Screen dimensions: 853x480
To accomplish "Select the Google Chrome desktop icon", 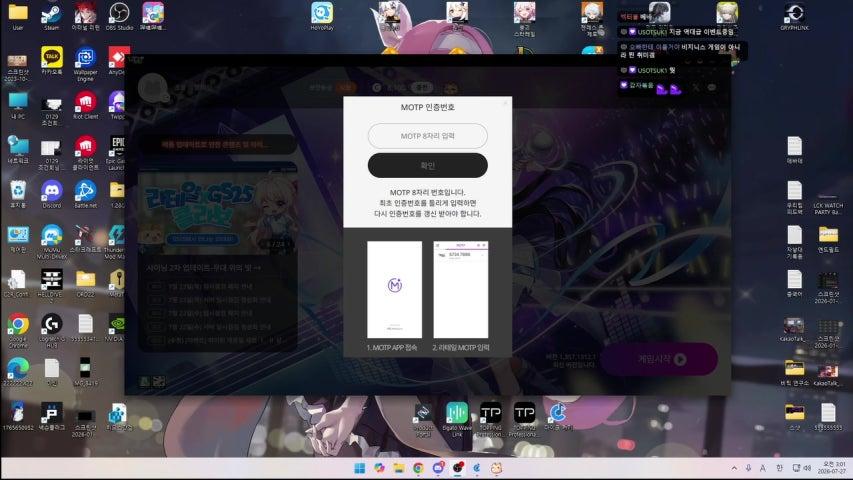I will [18, 329].
